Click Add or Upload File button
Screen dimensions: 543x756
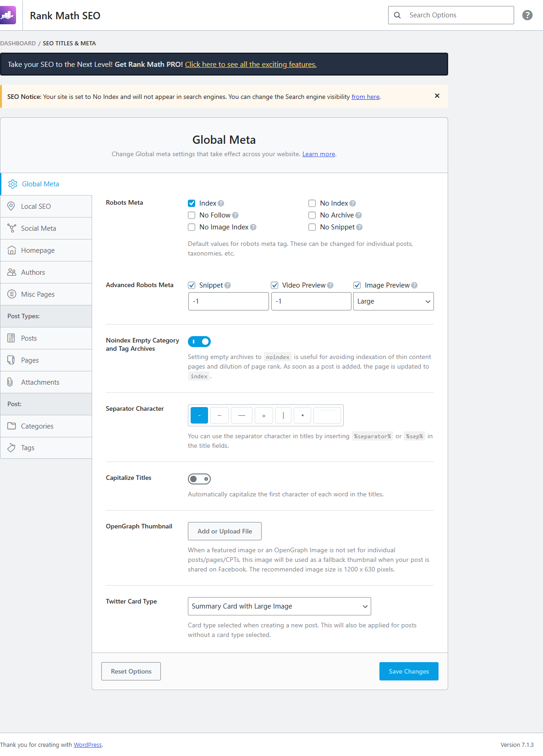(x=225, y=531)
